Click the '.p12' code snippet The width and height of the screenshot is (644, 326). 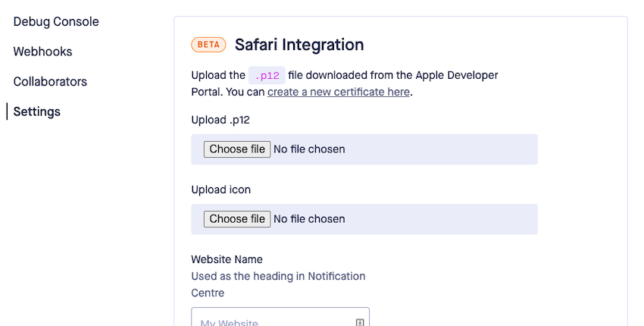[267, 75]
